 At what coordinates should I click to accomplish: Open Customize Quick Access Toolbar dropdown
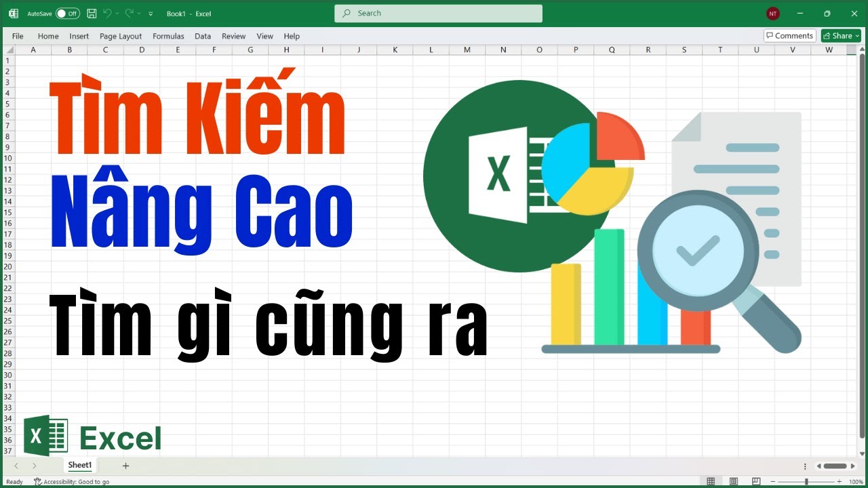pos(151,14)
